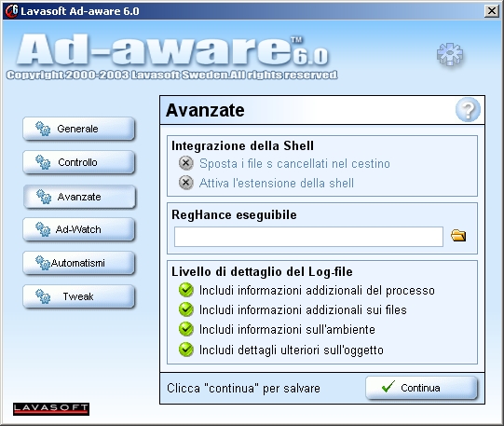Enable 'Attiva l'estensione della shell' option

[186, 183]
